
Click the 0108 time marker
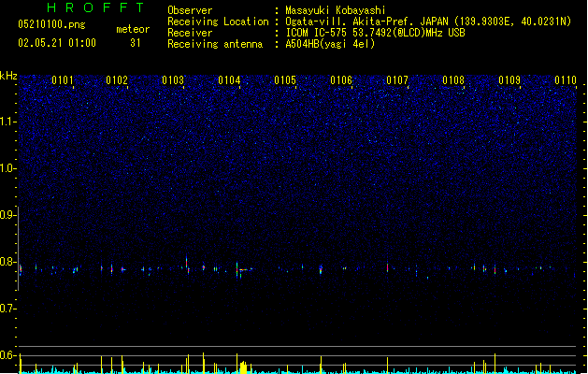pos(453,80)
